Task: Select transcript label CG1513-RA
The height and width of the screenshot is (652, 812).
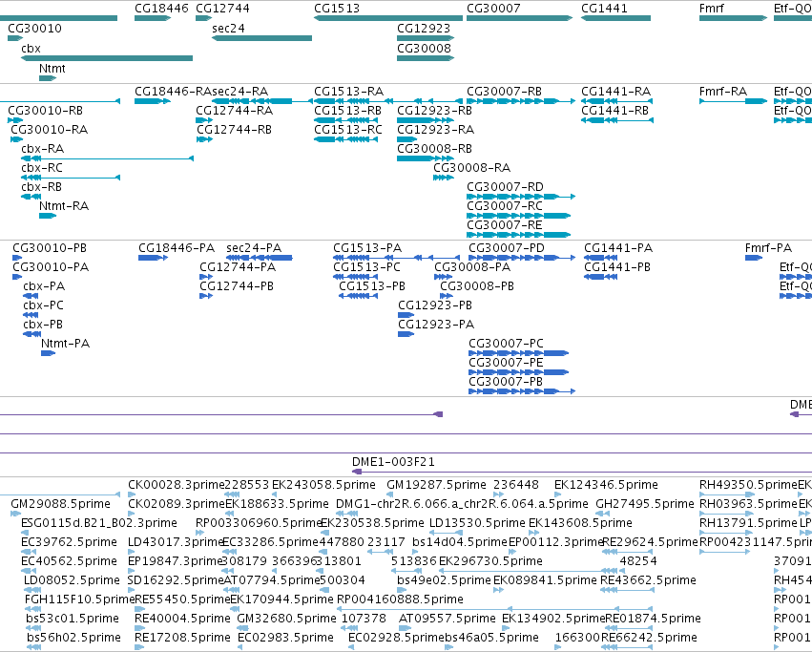Action: click(x=348, y=92)
